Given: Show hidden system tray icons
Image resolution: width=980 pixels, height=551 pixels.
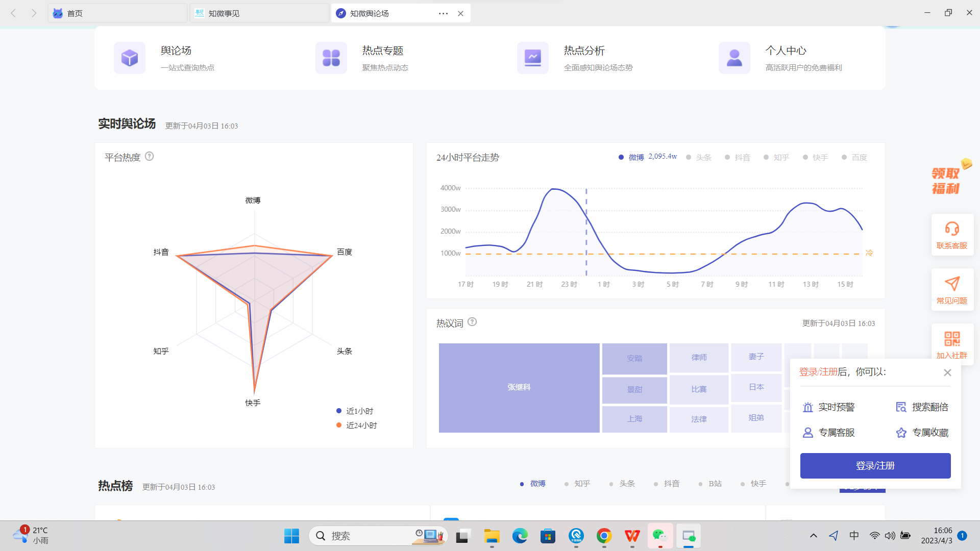Looking at the screenshot, I should click(814, 536).
